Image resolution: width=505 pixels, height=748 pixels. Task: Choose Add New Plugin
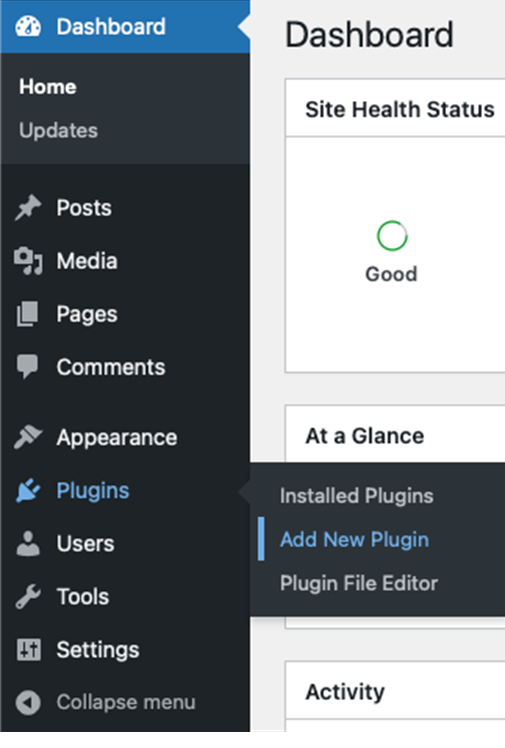[354, 540]
